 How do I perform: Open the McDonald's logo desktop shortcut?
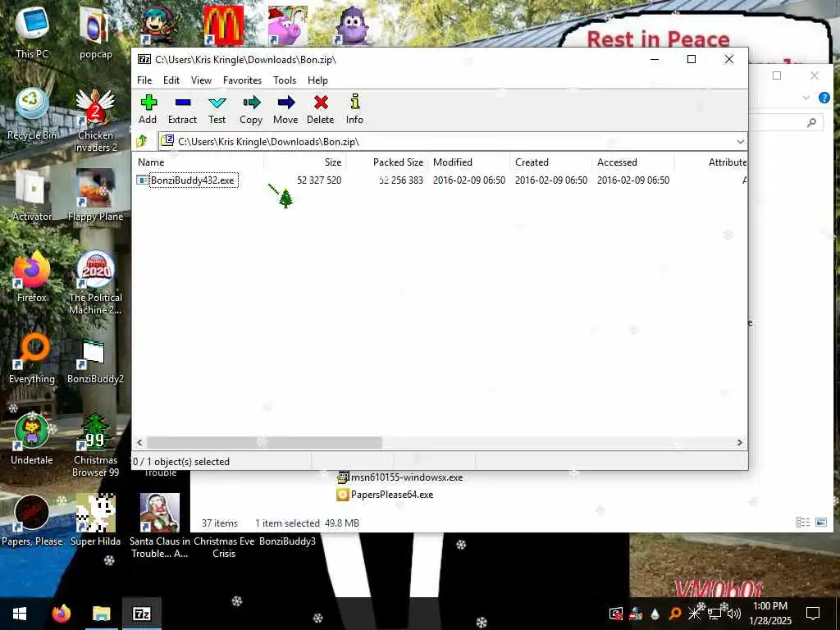coord(223,25)
